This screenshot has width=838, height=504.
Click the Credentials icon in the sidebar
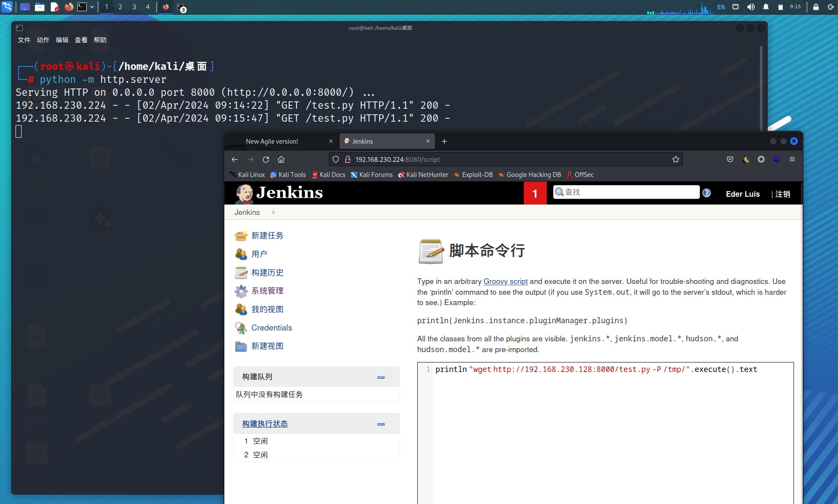click(x=241, y=328)
